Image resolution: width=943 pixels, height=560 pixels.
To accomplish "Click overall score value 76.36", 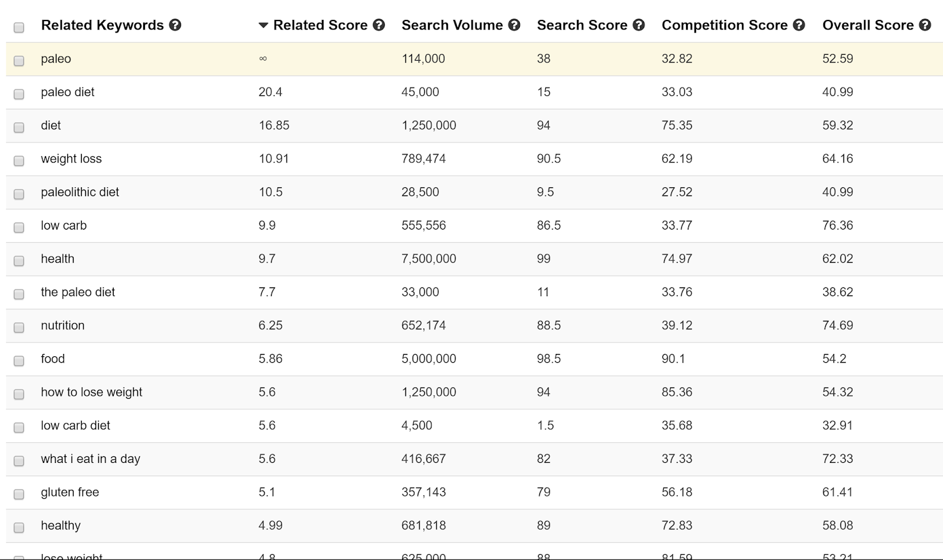I will [838, 226].
